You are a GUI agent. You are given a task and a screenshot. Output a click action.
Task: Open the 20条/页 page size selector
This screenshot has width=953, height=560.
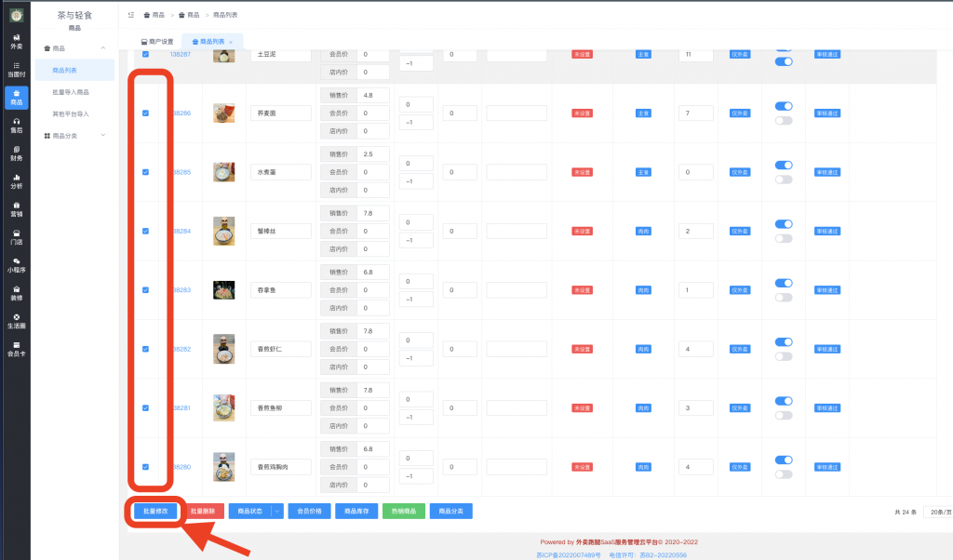(x=936, y=512)
